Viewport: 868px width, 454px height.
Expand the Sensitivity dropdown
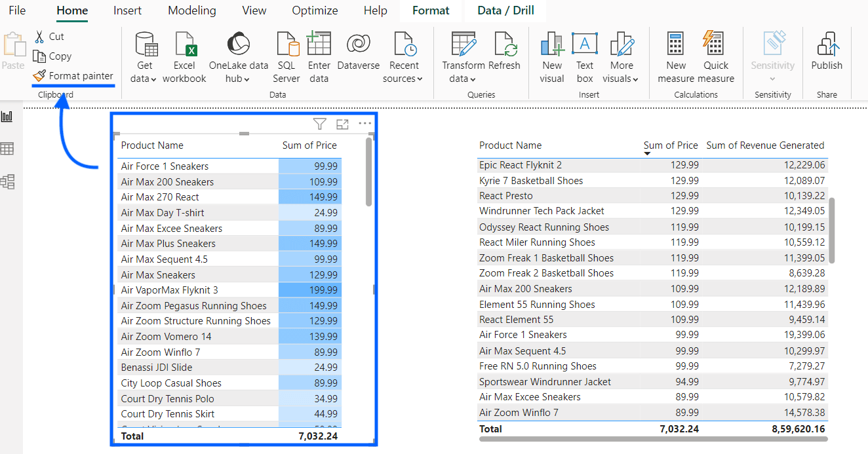772,79
